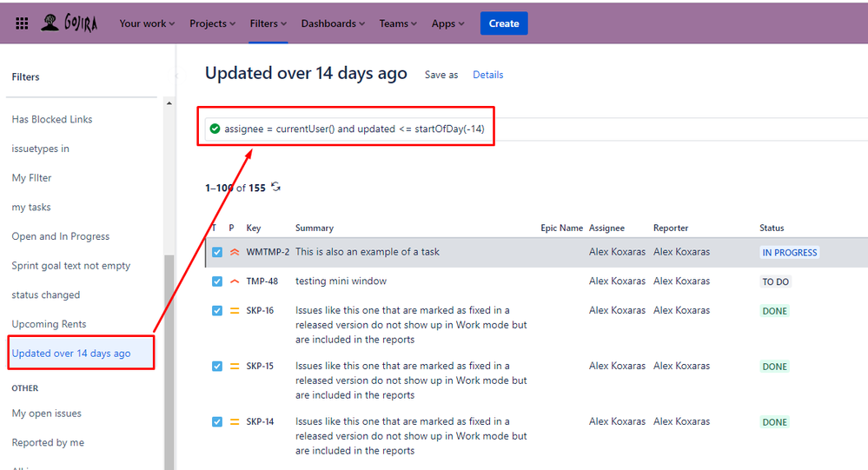Open issue key WMTMP-2
The width and height of the screenshot is (868, 470).
[268, 252]
